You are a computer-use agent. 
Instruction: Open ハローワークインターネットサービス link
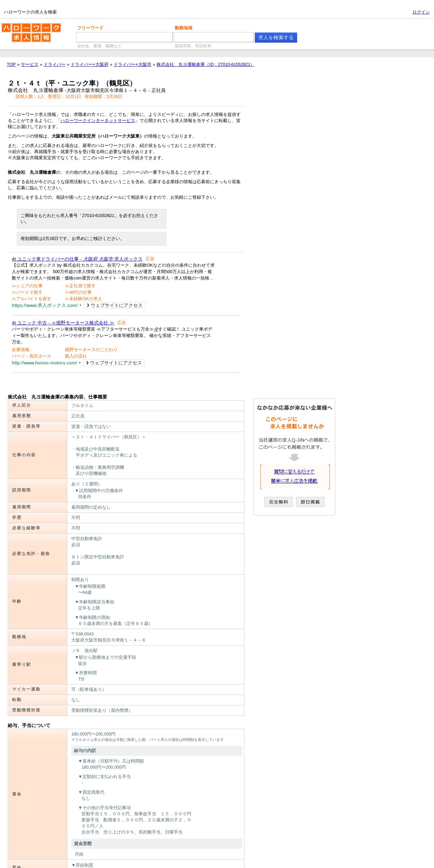click(x=98, y=121)
